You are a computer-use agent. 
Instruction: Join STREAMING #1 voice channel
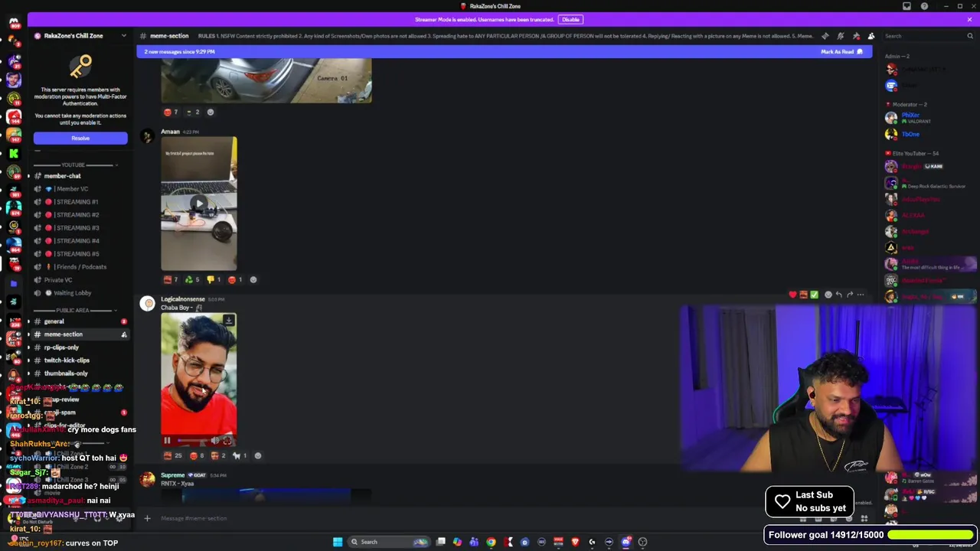click(79, 202)
